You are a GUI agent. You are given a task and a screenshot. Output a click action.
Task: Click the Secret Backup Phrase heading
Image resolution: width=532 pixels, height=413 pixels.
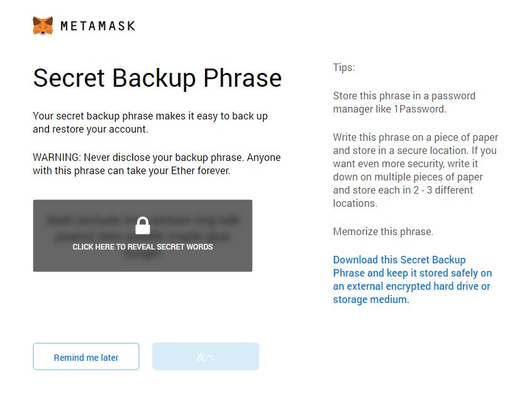pyautogui.click(x=157, y=78)
